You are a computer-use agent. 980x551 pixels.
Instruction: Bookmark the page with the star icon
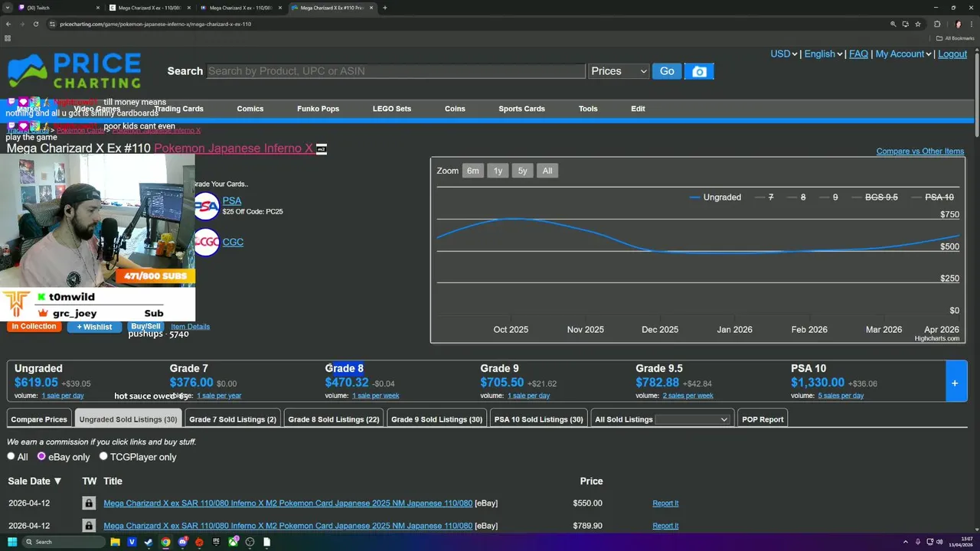(x=917, y=24)
